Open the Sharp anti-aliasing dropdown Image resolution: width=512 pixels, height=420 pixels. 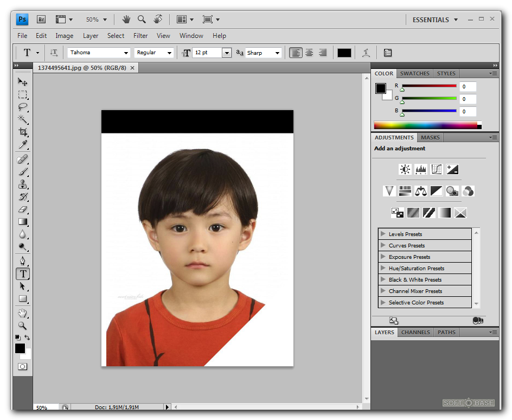click(277, 53)
